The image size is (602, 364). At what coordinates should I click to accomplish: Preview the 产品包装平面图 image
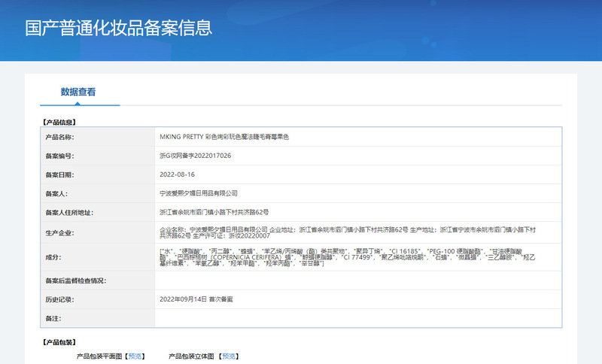tap(135, 356)
